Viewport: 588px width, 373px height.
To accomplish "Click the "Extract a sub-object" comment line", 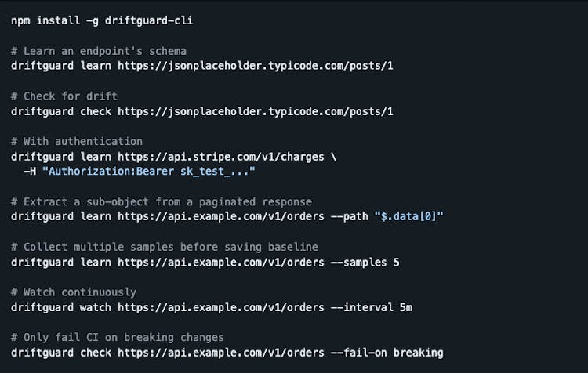I will tap(162, 202).
